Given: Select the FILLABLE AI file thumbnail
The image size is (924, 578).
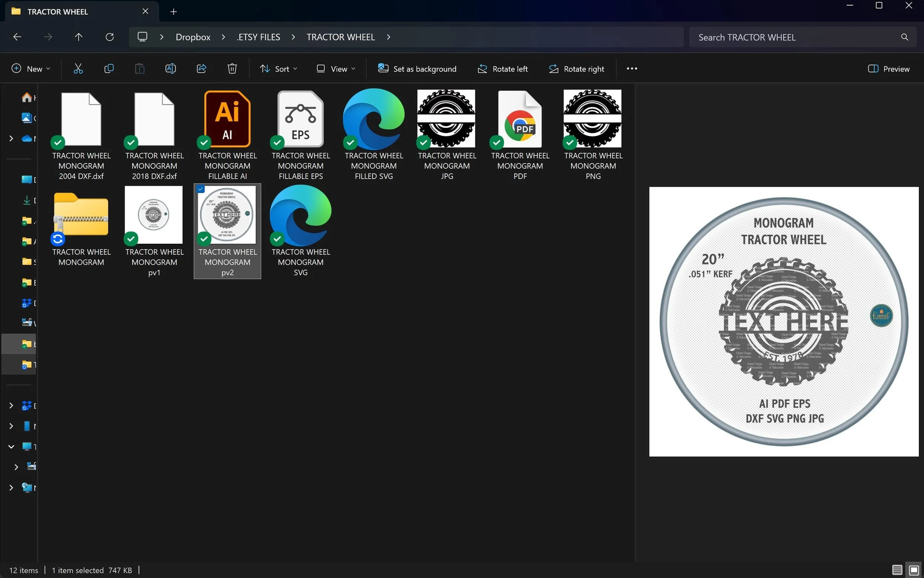Looking at the screenshot, I should click(x=228, y=119).
